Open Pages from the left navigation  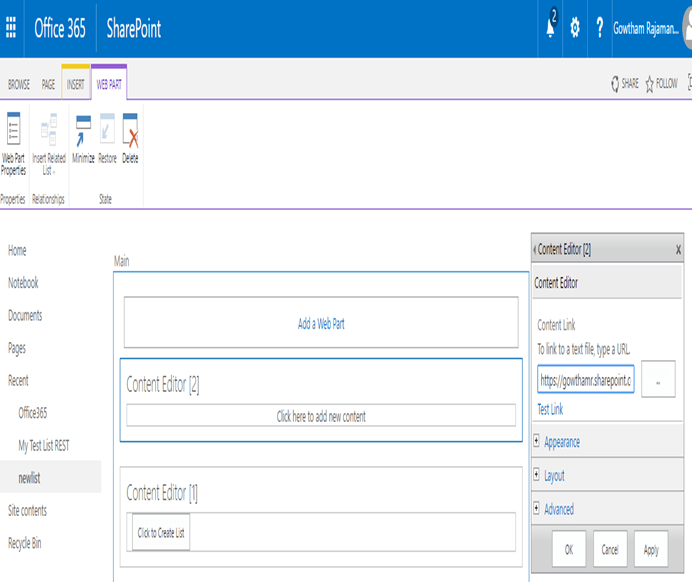[17, 348]
